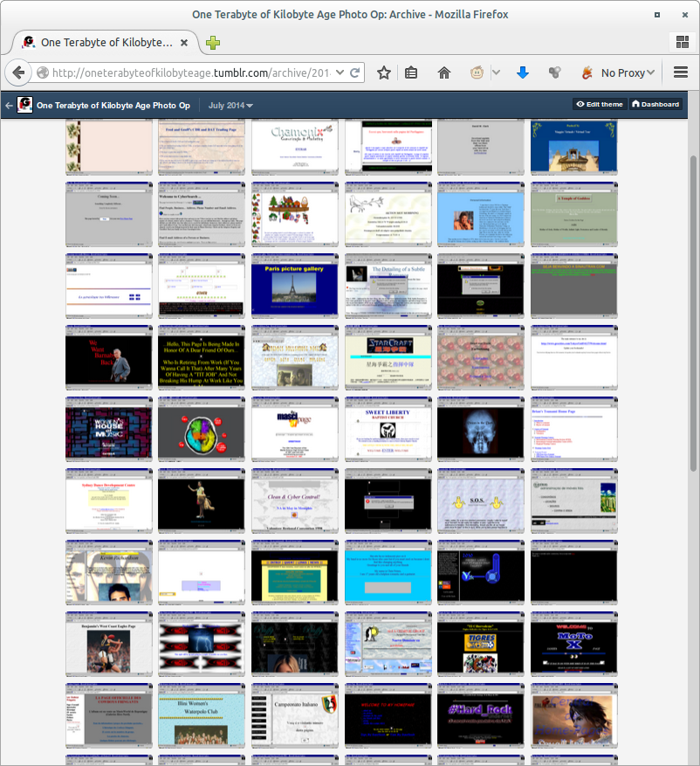The height and width of the screenshot is (766, 700).
Task: Open the bookmarks list icon
Action: [x=411, y=72]
